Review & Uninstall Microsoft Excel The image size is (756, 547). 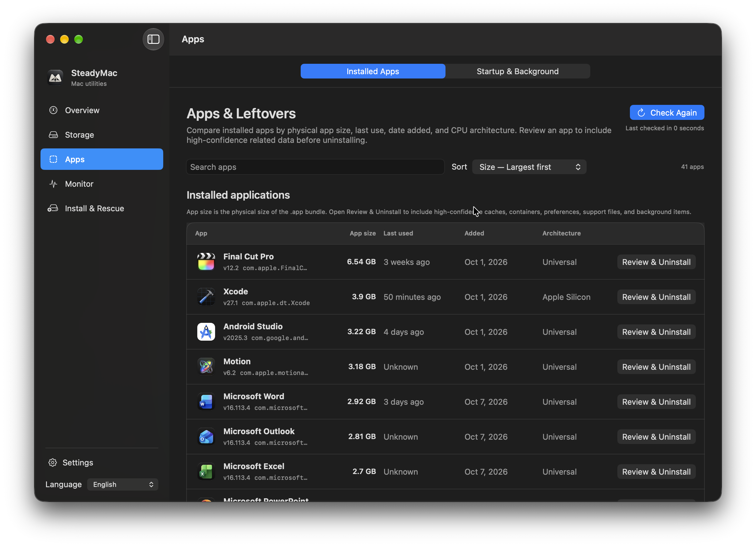(x=656, y=472)
